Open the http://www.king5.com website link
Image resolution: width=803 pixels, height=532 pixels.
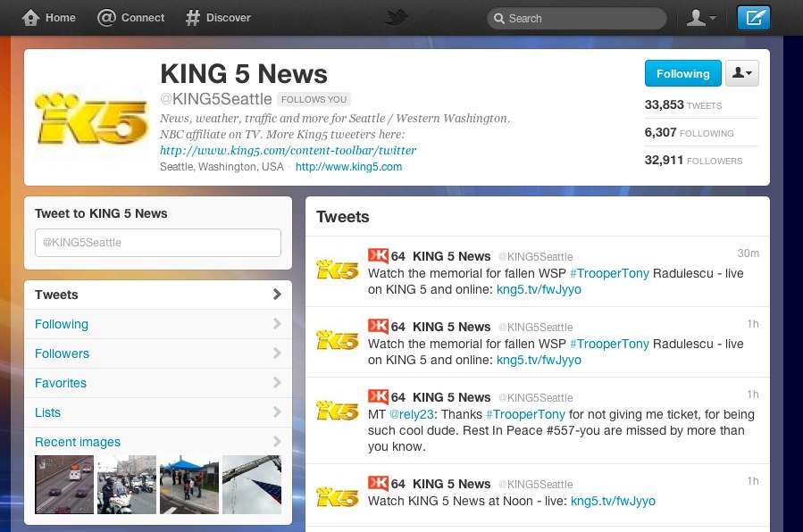pos(348,167)
